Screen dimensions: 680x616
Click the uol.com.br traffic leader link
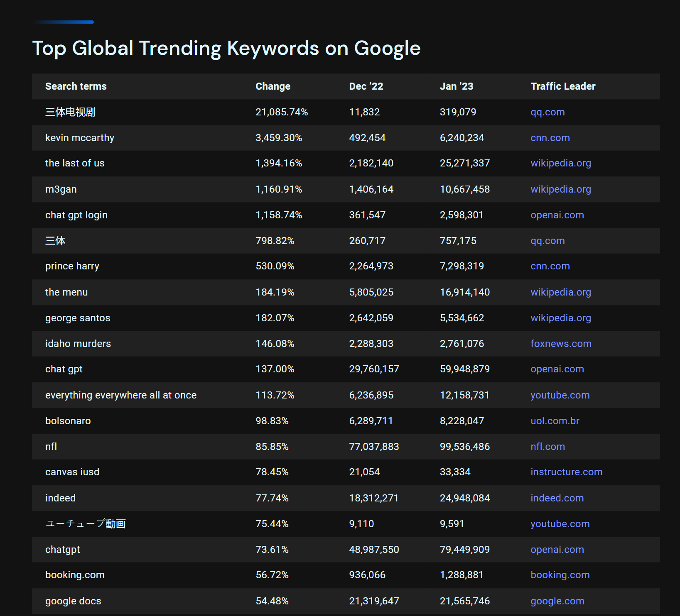pos(555,421)
